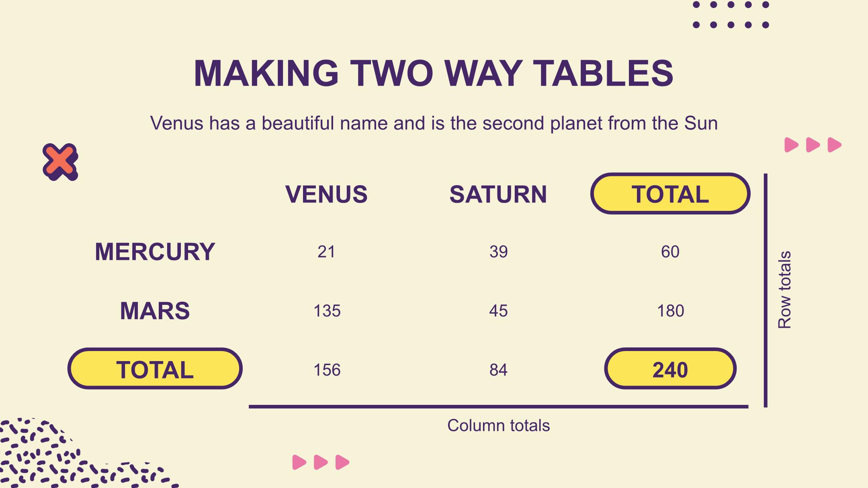Select the Making Two Way Tables title
This screenshot has height=488, width=868.
pyautogui.click(x=434, y=73)
